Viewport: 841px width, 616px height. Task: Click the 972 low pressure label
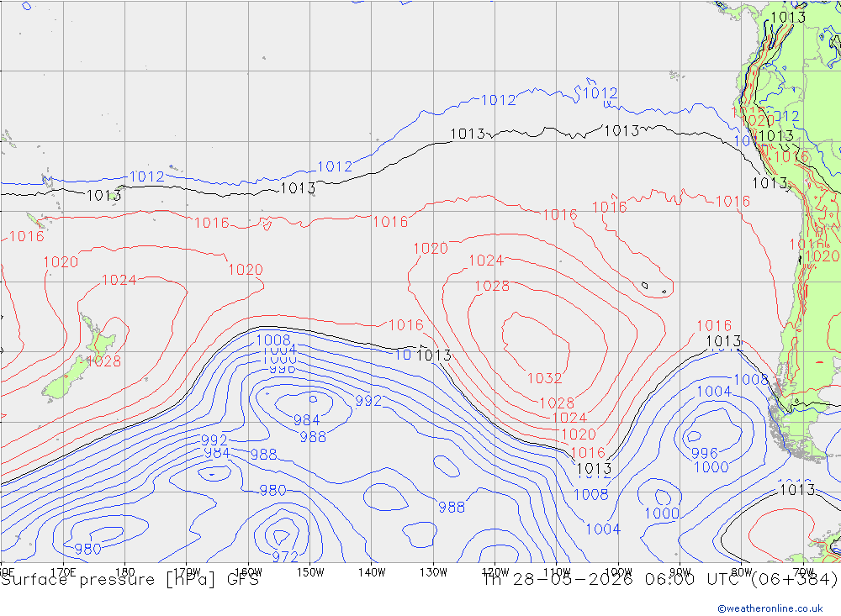coord(285,557)
